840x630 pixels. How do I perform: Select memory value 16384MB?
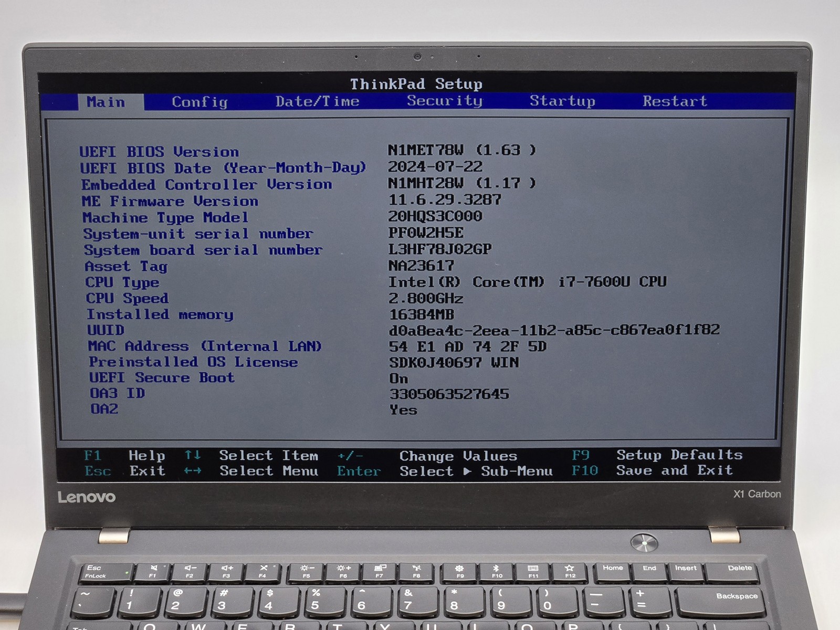click(x=422, y=314)
